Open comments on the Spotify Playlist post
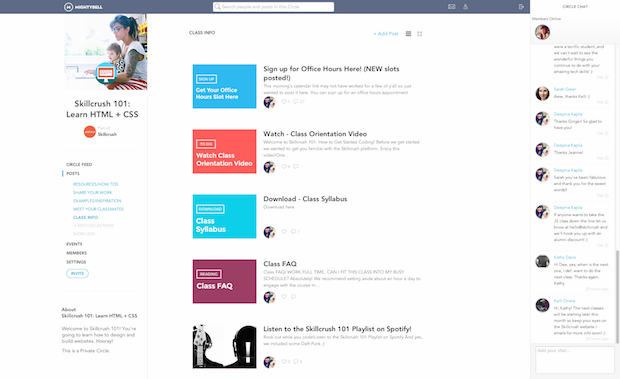Screen dimensions: 620x379 [x=296, y=362]
